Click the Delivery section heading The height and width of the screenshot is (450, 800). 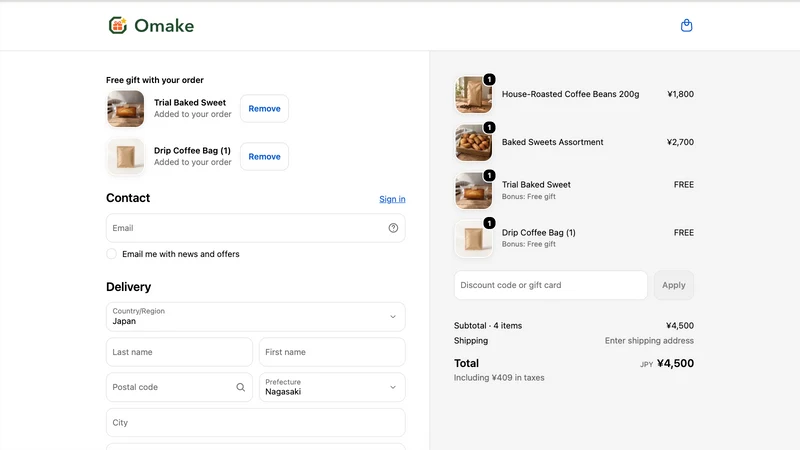pyautogui.click(x=129, y=287)
